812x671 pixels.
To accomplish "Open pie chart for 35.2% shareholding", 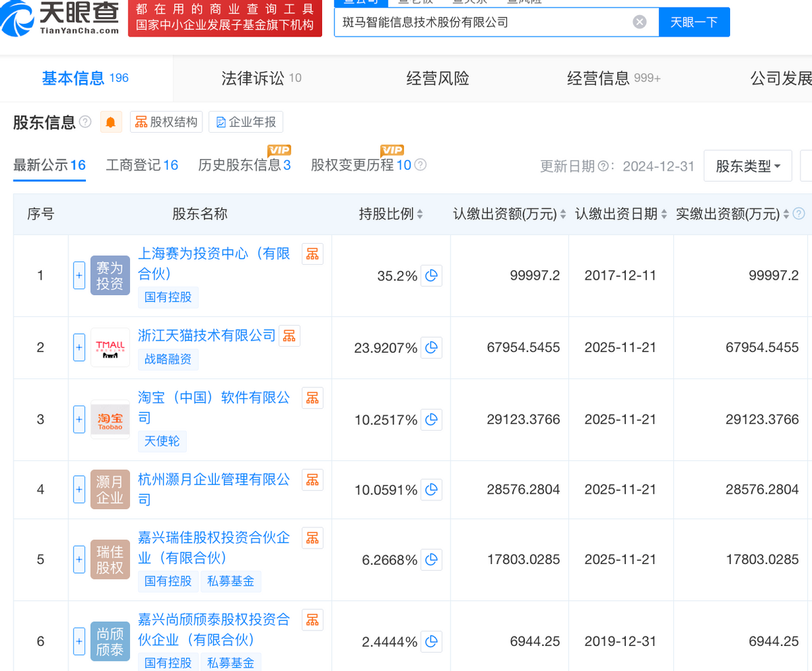I will point(432,276).
